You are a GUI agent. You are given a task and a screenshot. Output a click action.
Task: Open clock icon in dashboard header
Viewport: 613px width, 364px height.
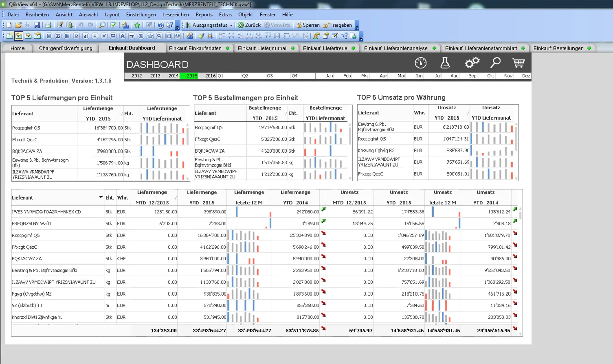[x=421, y=63]
